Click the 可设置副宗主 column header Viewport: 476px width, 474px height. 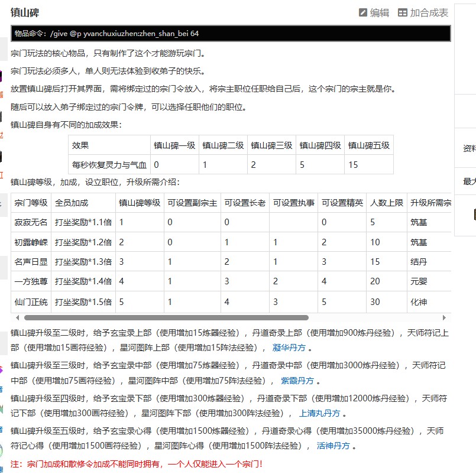[x=192, y=203]
